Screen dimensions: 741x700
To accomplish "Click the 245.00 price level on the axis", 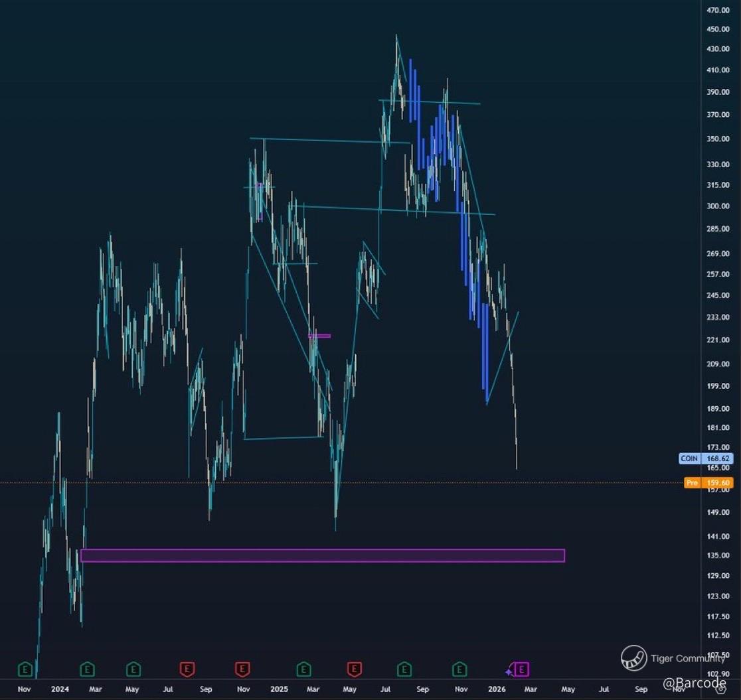I will [x=718, y=295].
